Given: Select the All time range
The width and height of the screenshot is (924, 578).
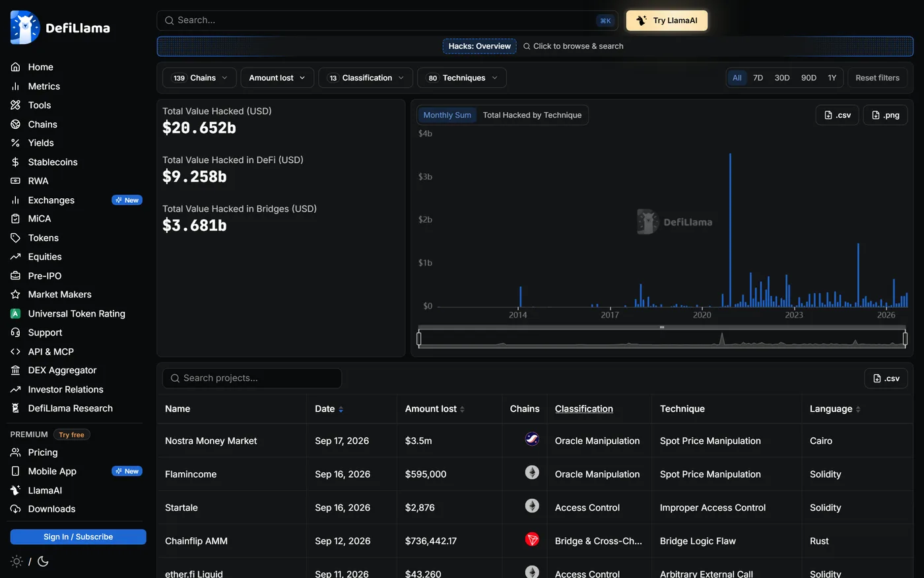Looking at the screenshot, I should [x=737, y=78].
